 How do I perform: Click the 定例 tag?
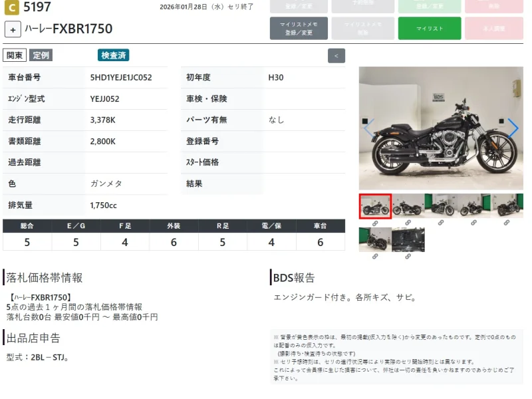tap(41, 55)
